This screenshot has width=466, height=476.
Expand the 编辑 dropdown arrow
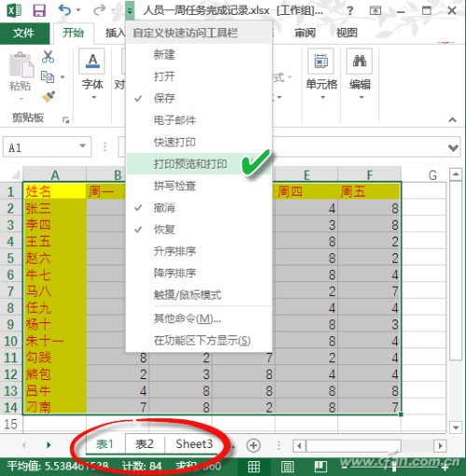[x=361, y=97]
